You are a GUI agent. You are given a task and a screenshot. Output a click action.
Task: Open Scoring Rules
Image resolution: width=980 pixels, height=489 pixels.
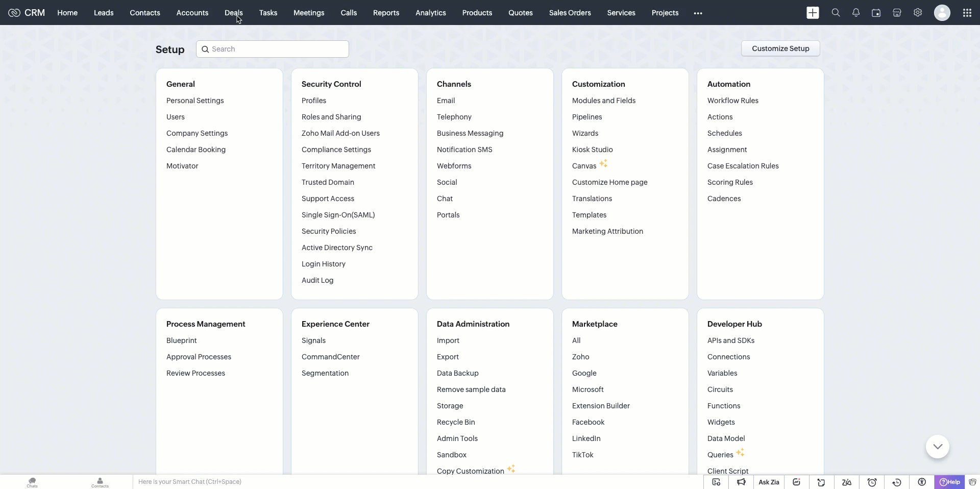coord(730,182)
